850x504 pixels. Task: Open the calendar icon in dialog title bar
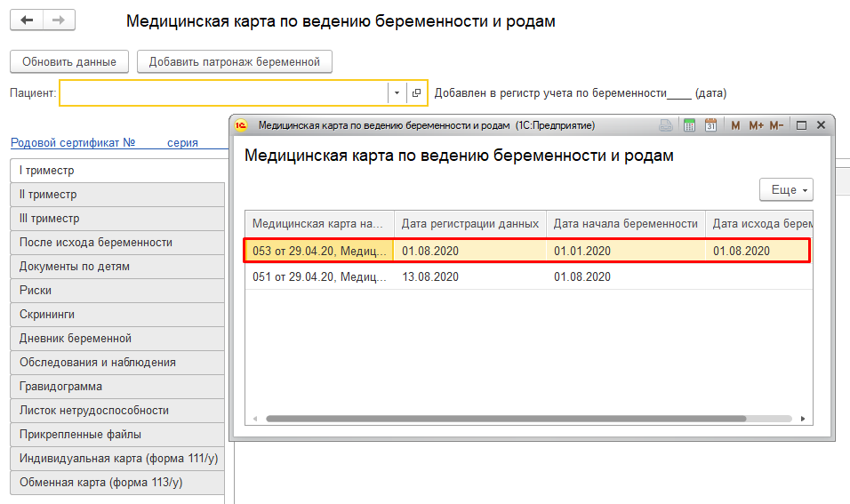tap(710, 125)
